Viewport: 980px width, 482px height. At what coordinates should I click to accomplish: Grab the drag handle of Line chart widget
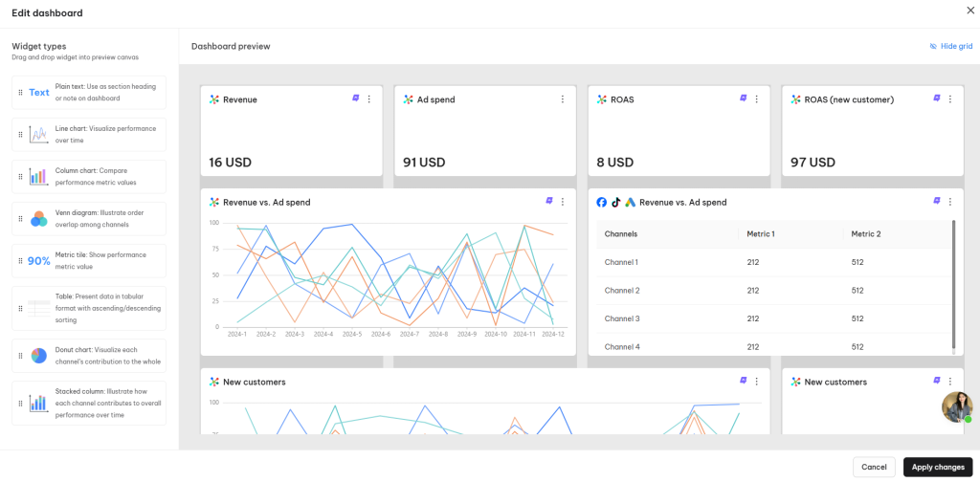click(x=20, y=134)
